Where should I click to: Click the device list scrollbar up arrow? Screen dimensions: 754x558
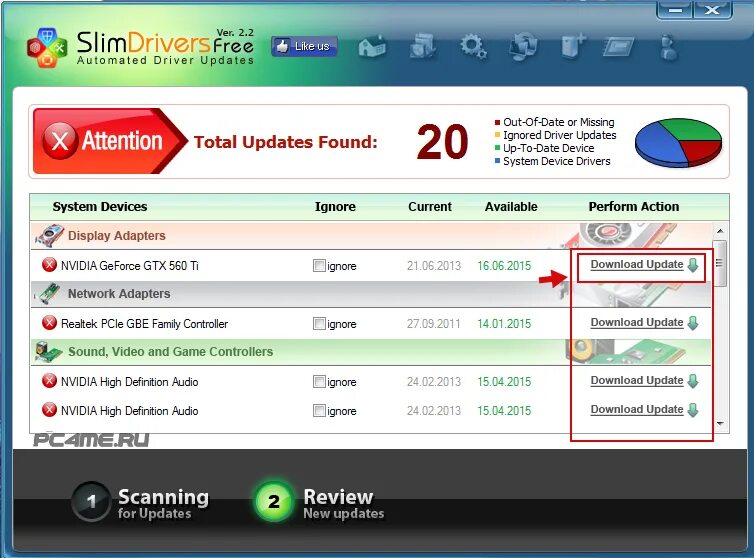720,231
